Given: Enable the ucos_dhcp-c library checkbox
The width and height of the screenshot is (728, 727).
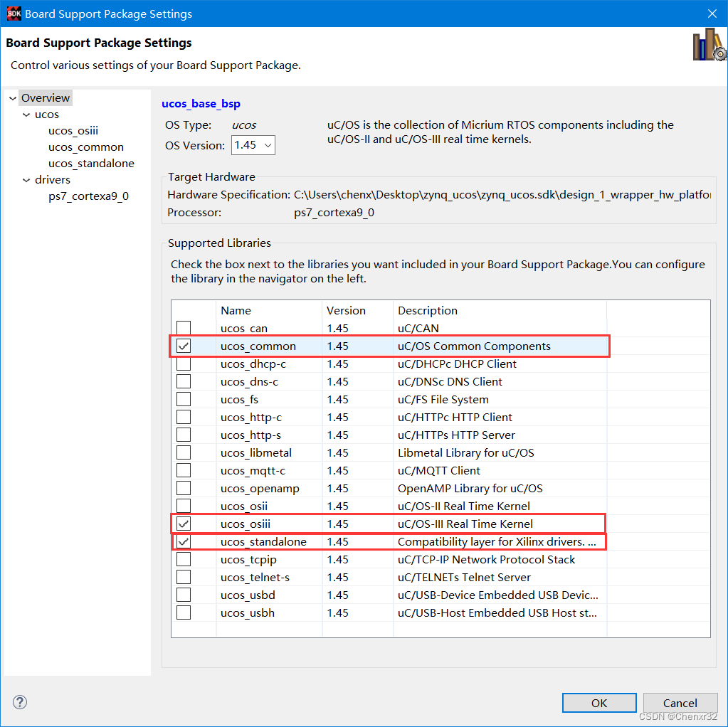Looking at the screenshot, I should click(x=184, y=363).
